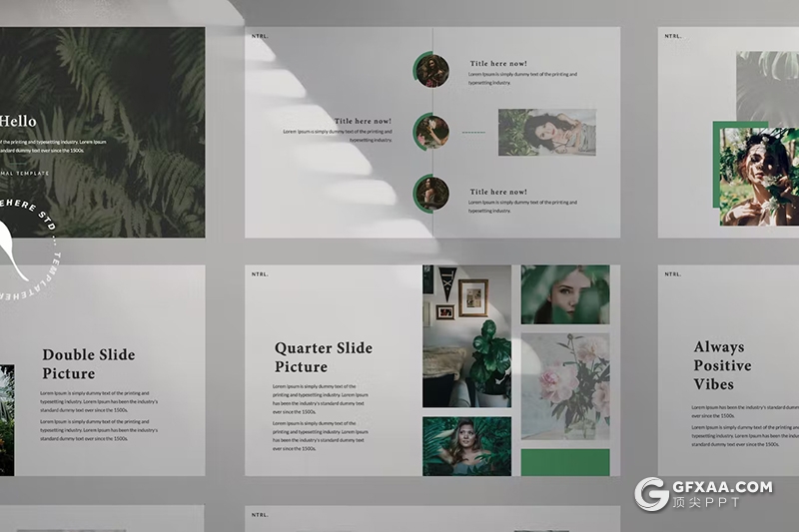Click the NTRL. label on Always Positive Vibes slide
Image resolution: width=799 pixels, height=532 pixels.
pyautogui.click(x=673, y=274)
